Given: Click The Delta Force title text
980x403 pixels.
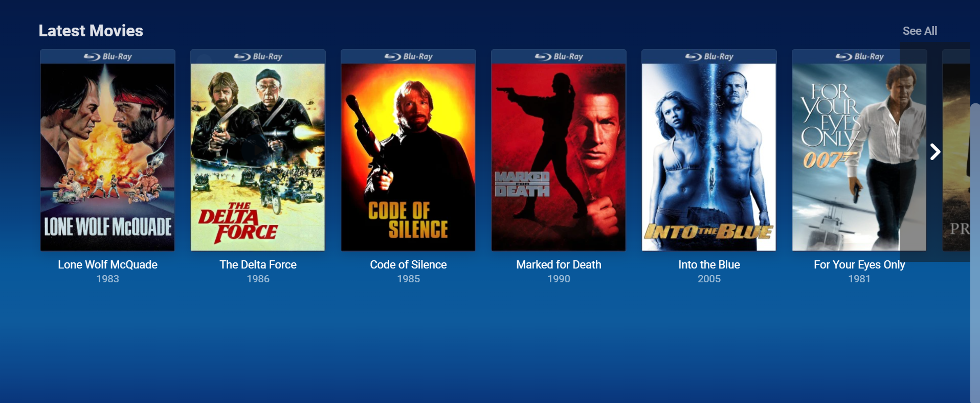Looking at the screenshot, I should [258, 264].
